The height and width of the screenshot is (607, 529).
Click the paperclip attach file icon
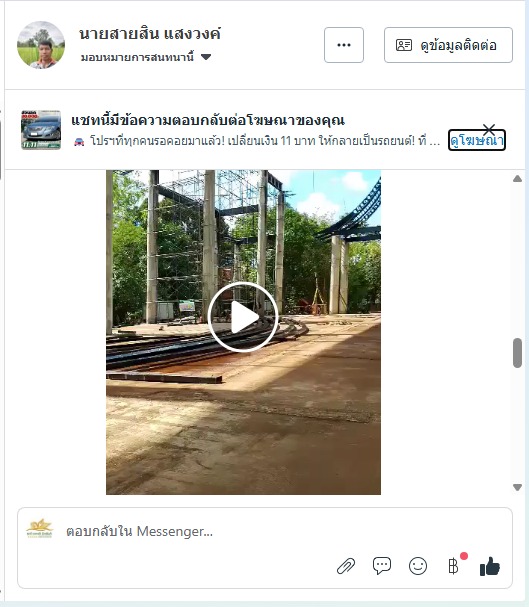click(346, 566)
